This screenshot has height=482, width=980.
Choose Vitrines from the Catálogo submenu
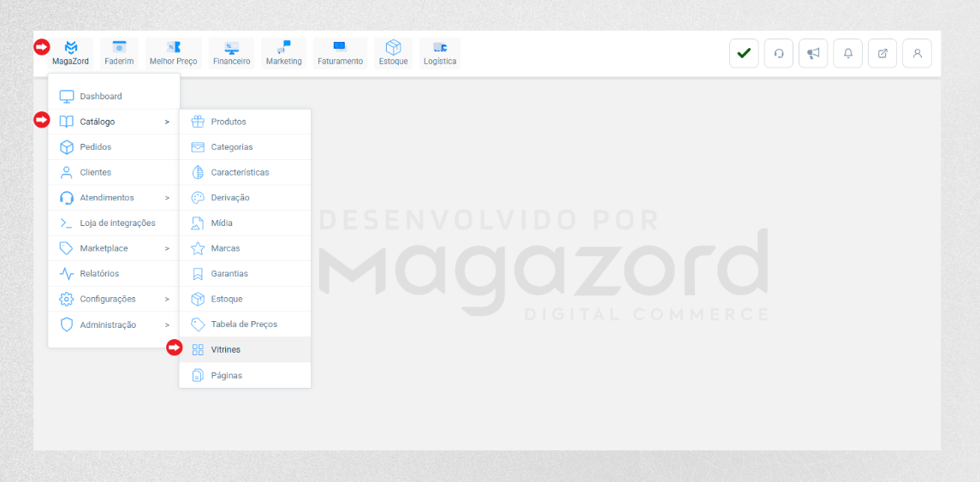pyautogui.click(x=245, y=350)
